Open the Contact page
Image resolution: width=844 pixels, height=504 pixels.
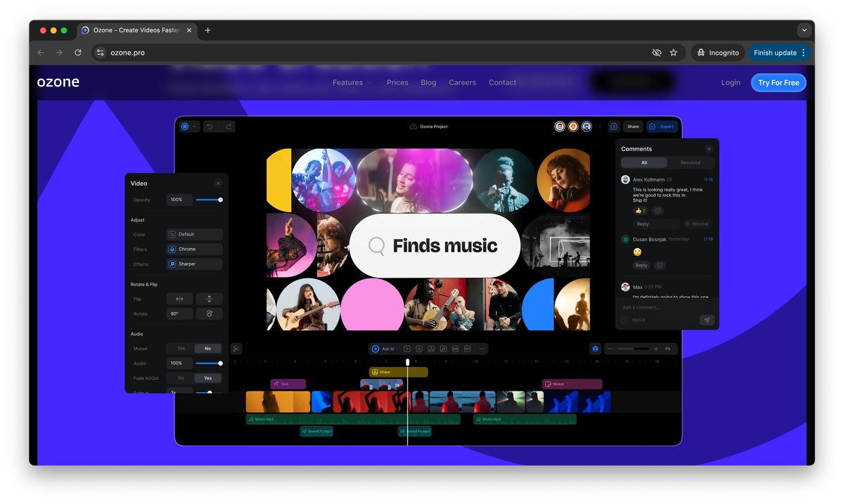point(502,83)
